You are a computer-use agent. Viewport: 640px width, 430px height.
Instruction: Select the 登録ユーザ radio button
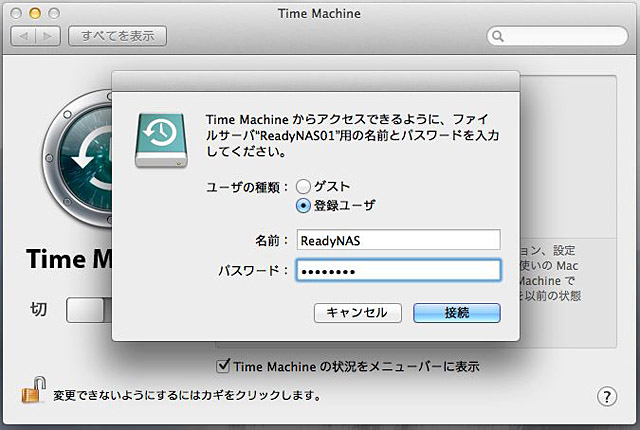coord(303,205)
